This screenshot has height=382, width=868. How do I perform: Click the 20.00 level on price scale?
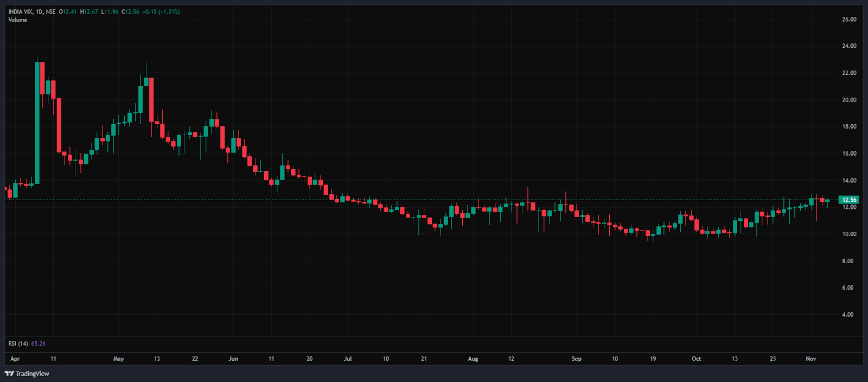[849, 100]
